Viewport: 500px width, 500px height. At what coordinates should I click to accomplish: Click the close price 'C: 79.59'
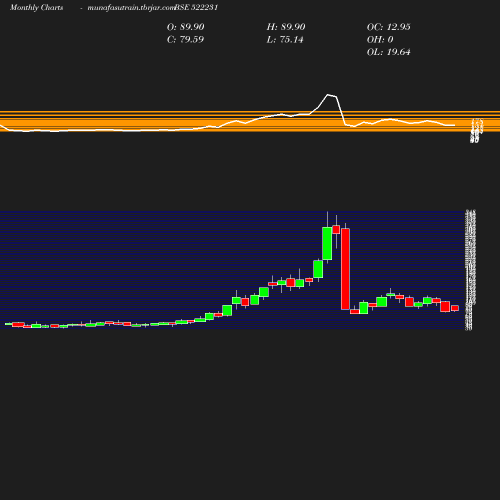tap(185, 40)
